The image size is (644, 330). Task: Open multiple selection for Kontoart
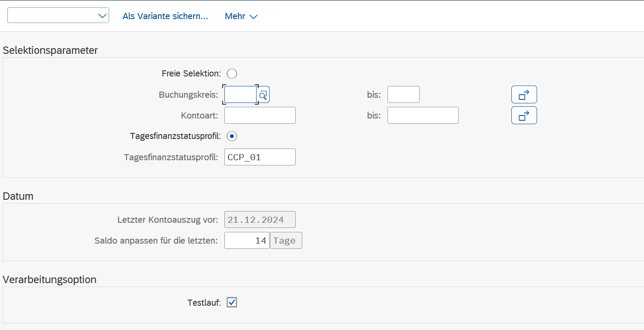pos(524,115)
